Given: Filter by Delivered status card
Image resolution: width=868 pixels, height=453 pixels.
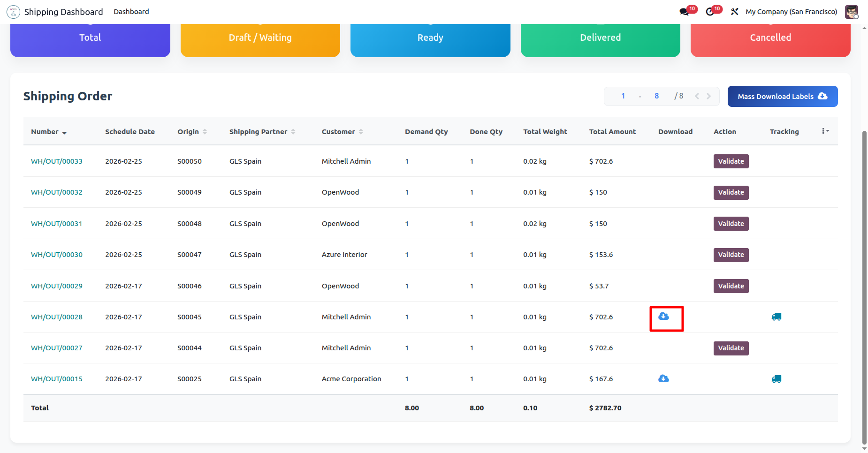Looking at the screenshot, I should (600, 38).
